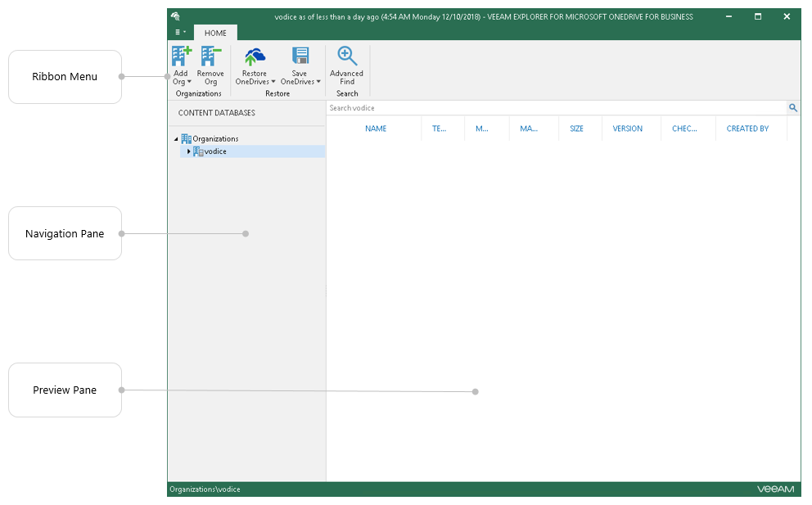Click the Add Org ribbon icon

(181, 56)
